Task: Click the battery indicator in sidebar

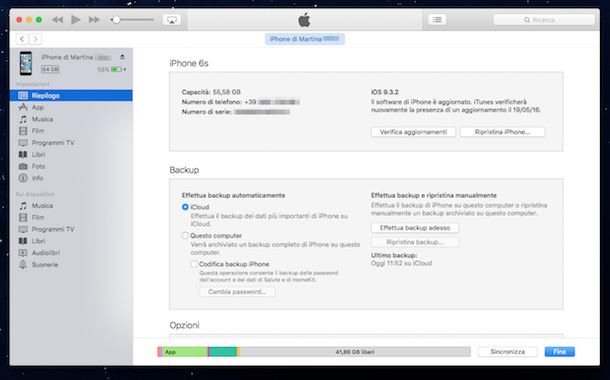Action: (x=118, y=69)
